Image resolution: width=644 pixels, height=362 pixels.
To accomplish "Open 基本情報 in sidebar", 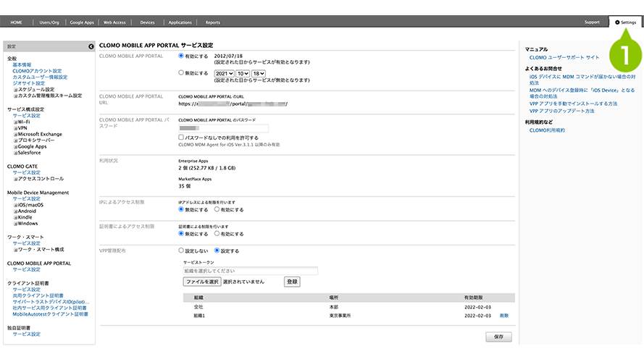I will pos(22,65).
